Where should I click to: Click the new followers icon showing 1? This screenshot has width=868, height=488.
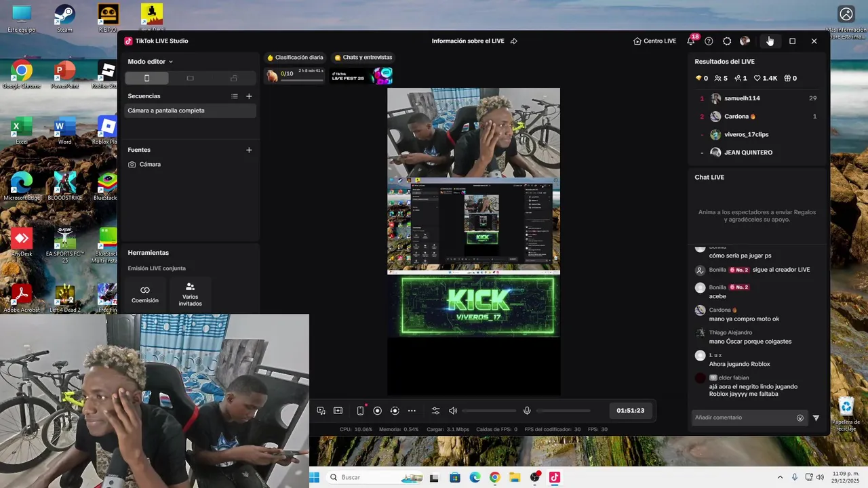click(x=738, y=79)
